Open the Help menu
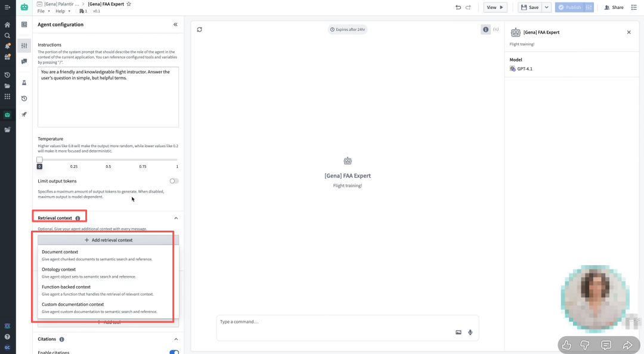 point(63,11)
